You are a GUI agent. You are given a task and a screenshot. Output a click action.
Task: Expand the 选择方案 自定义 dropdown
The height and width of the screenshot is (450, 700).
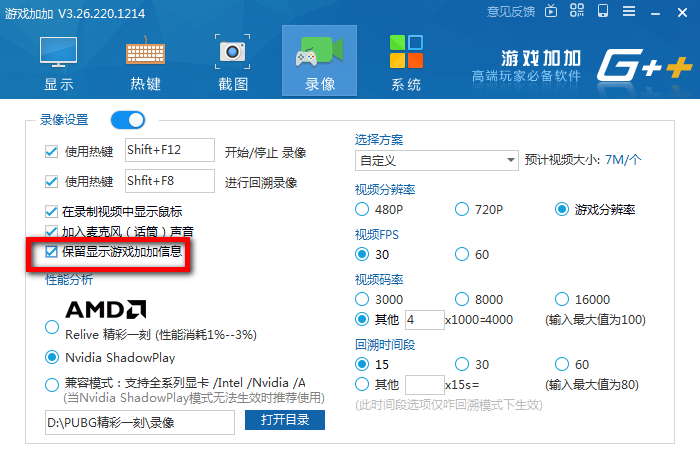coord(437,160)
